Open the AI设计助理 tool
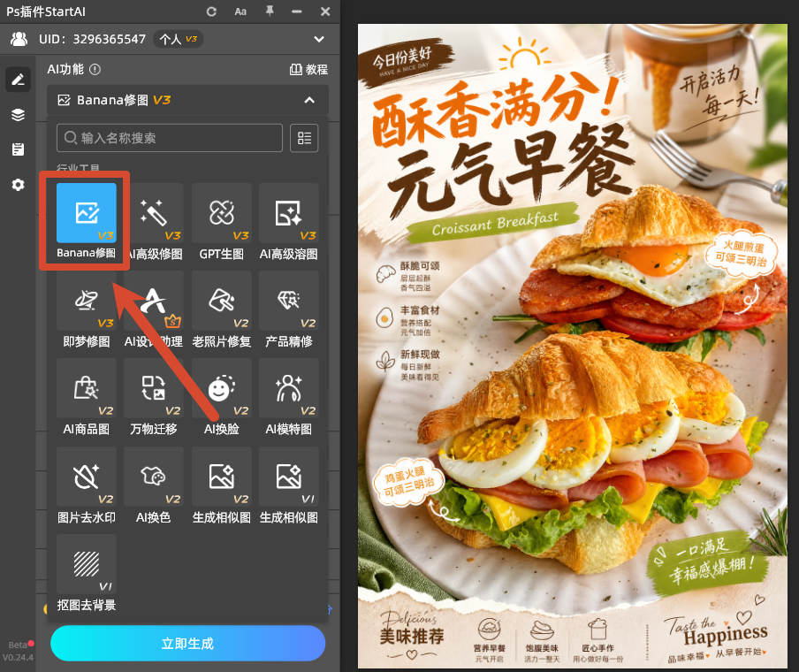 pyautogui.click(x=154, y=309)
